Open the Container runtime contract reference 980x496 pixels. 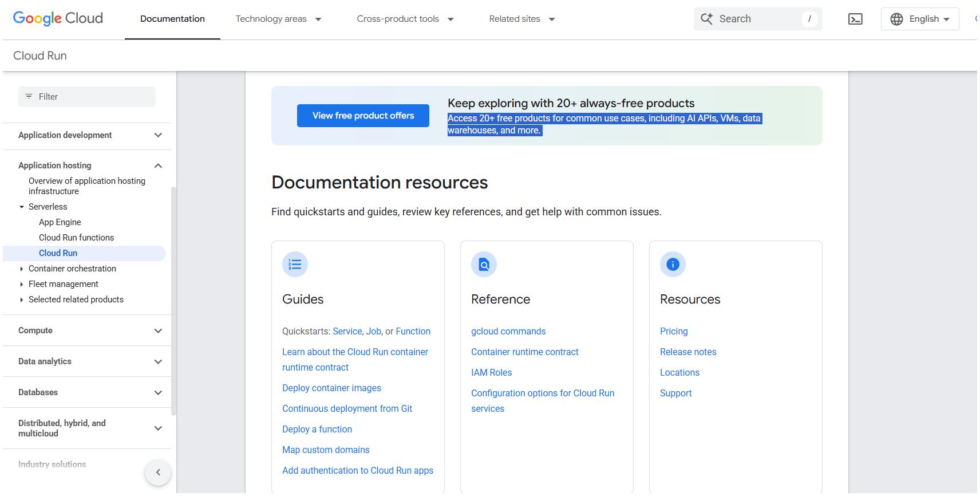click(525, 352)
